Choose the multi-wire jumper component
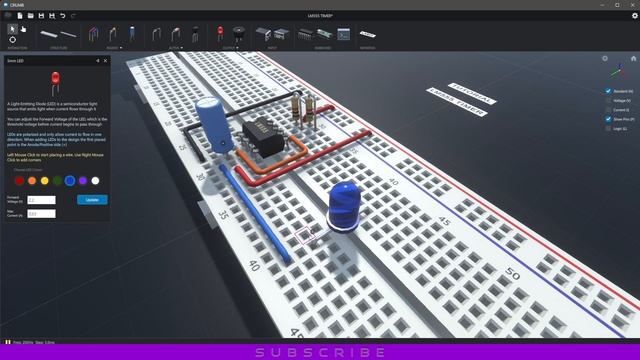 pyautogui.click(x=93, y=34)
